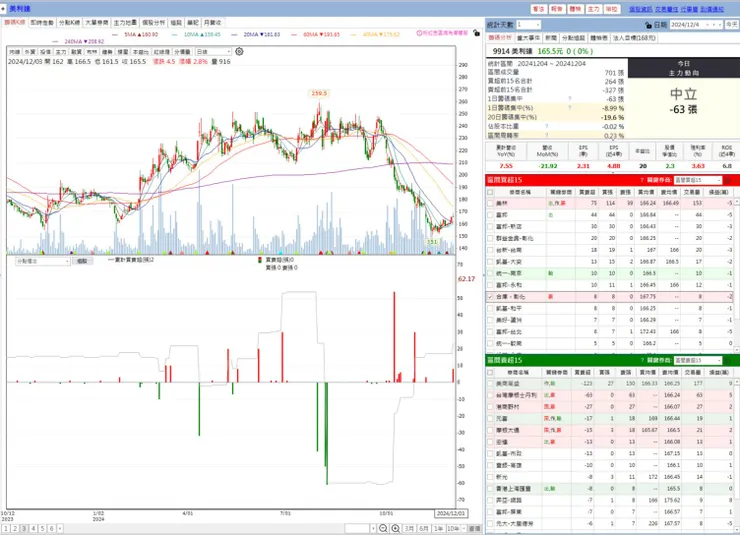Click the question mark beside 佔股本比重
The image size is (740, 535).
pos(547,126)
